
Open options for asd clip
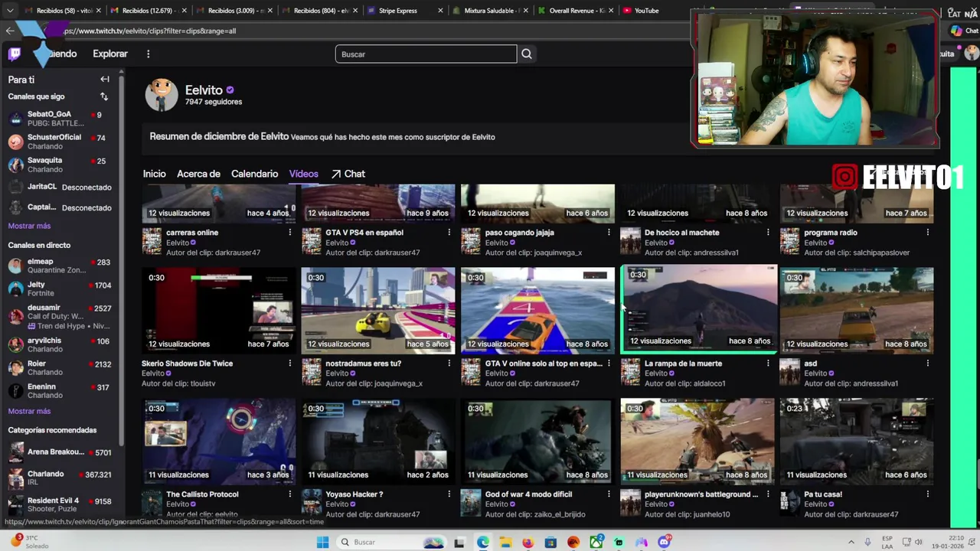[x=927, y=364]
